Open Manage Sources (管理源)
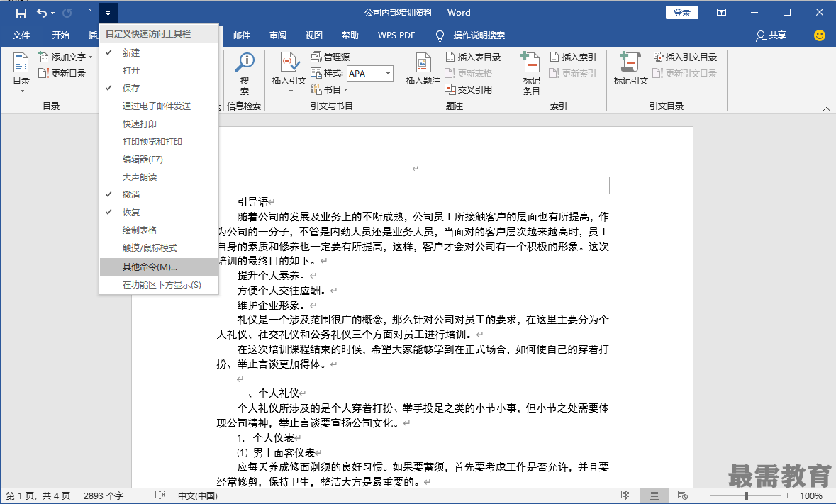836x504 pixels. coord(330,57)
